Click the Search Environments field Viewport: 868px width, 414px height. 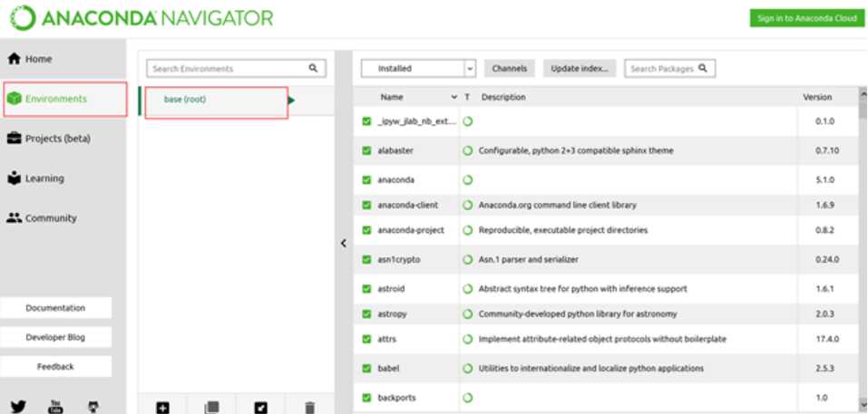237,69
